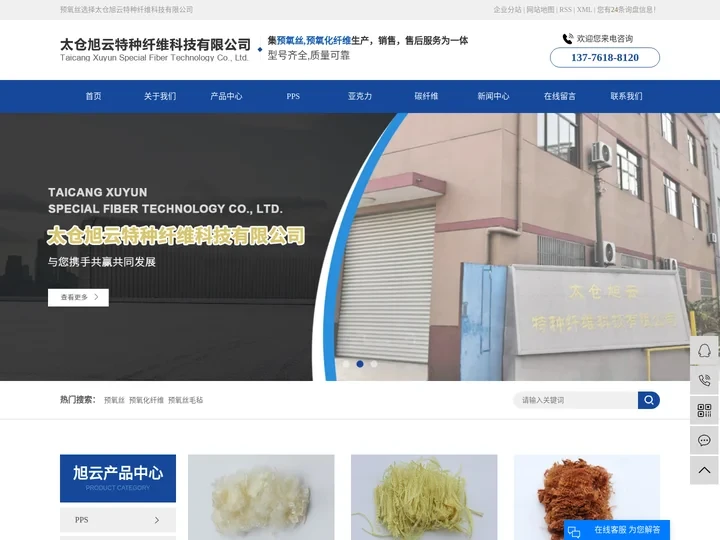Click the blue search magnifier button
Image resolution: width=720 pixels, height=540 pixels.
(x=648, y=400)
